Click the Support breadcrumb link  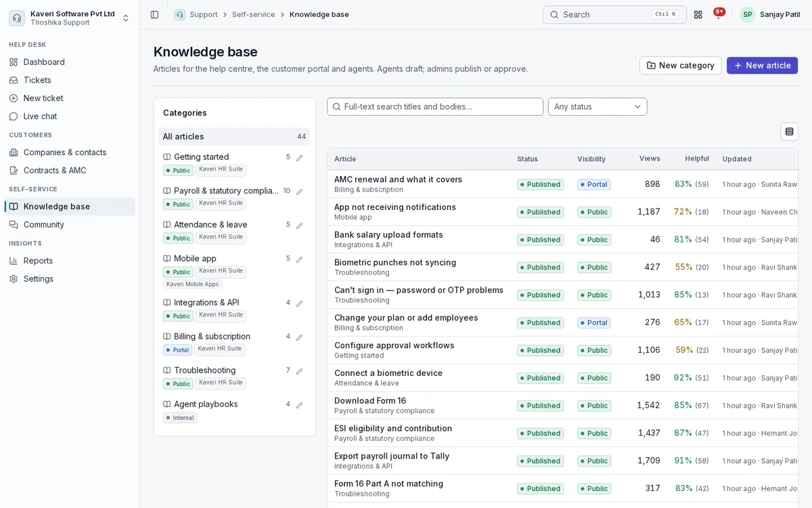pyautogui.click(x=204, y=14)
